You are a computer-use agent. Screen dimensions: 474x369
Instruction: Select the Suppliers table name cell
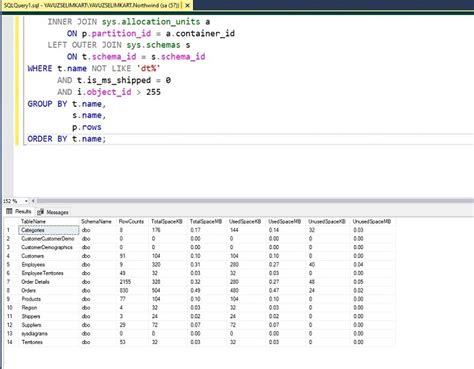click(x=49, y=325)
